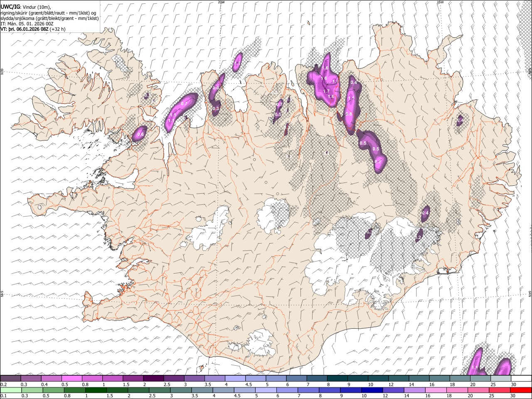532x399 pixels.
Task: Click the '0.8' precipitation value on the map
Action: click(x=349, y=114)
